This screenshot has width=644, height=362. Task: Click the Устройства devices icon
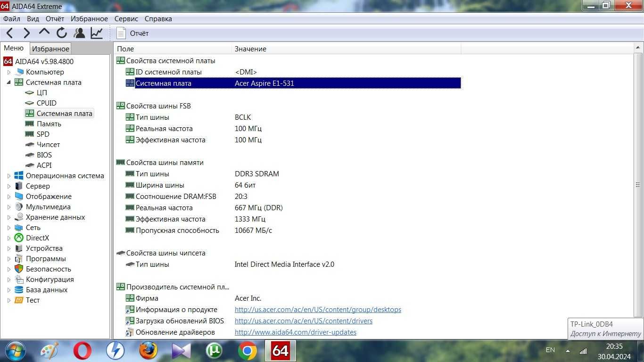(x=19, y=248)
